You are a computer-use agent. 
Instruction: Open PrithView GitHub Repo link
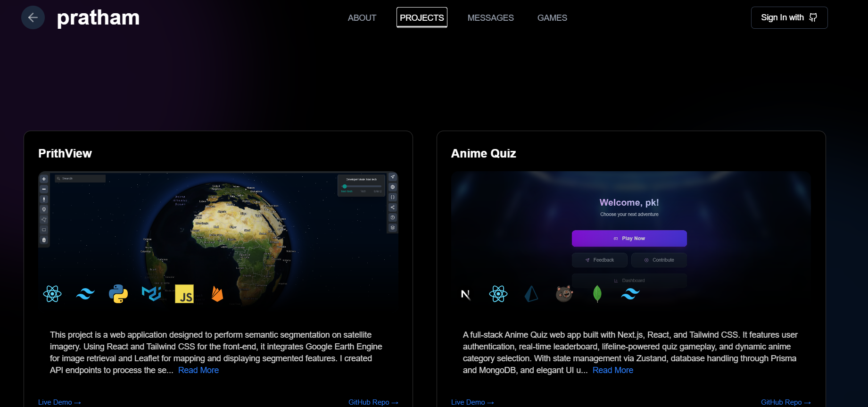coord(373,402)
